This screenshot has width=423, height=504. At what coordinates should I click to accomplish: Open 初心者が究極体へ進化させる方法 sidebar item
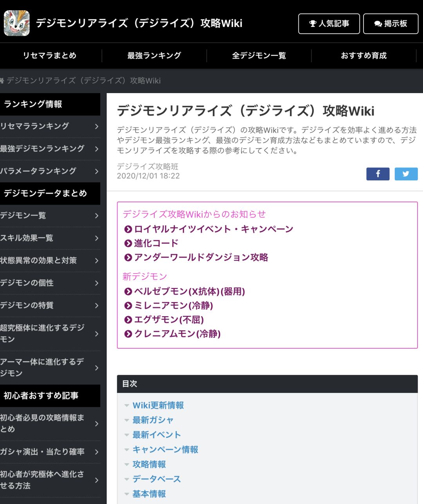point(50,480)
